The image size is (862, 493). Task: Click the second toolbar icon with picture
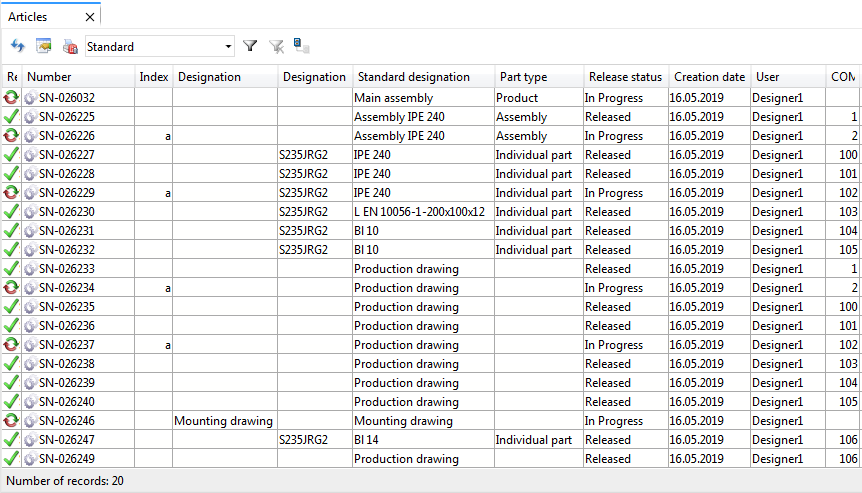pyautogui.click(x=44, y=46)
